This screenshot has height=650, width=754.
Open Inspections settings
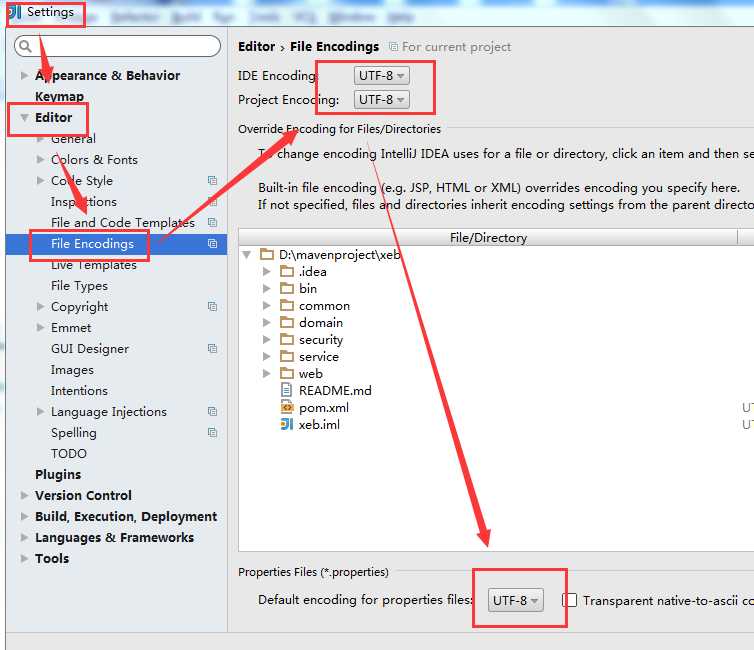pos(84,201)
